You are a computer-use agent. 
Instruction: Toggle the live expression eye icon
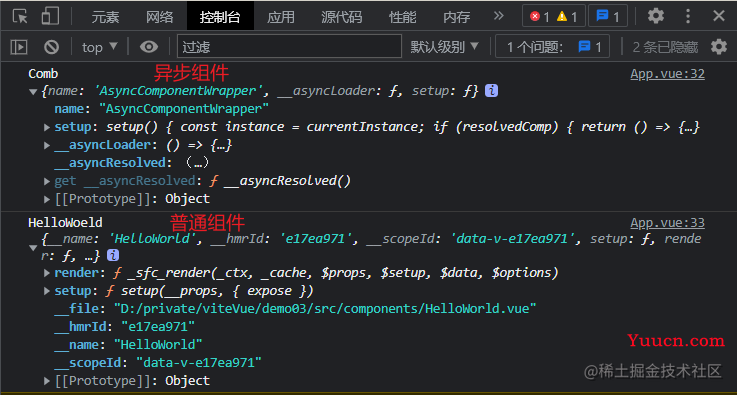pos(149,47)
